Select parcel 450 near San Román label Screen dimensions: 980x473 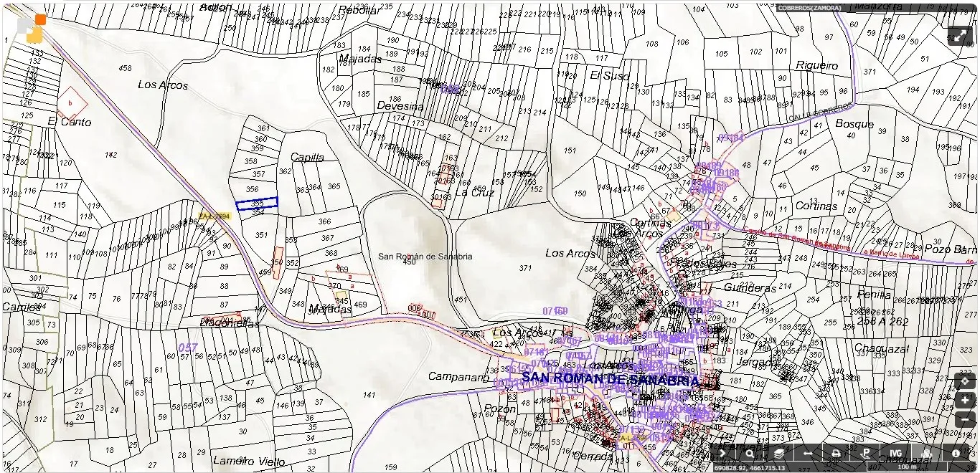coord(409,262)
